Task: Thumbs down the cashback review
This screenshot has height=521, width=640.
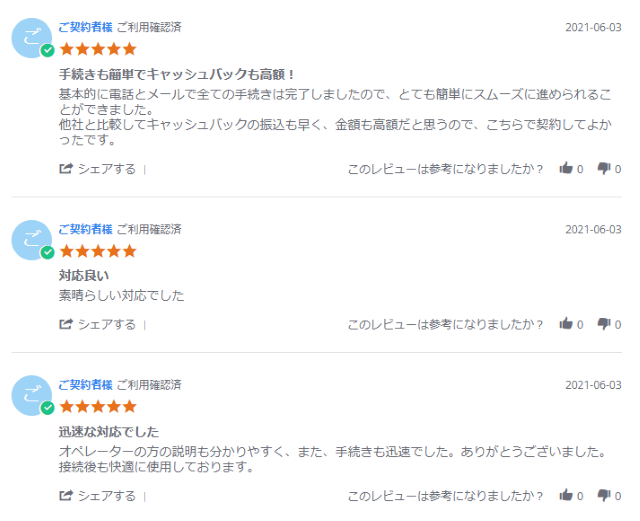Action: pyautogui.click(x=604, y=169)
